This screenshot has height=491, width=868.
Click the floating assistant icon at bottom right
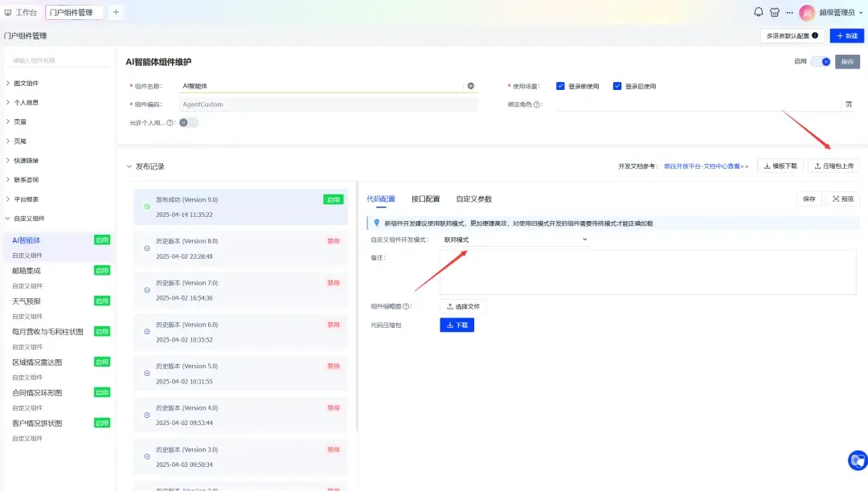[858, 460]
